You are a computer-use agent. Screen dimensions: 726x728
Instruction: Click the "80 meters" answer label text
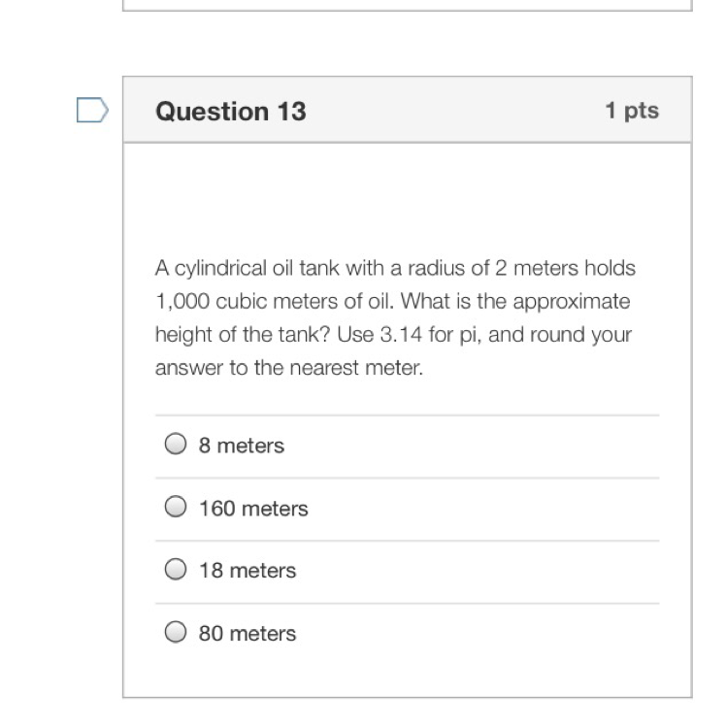click(x=247, y=634)
